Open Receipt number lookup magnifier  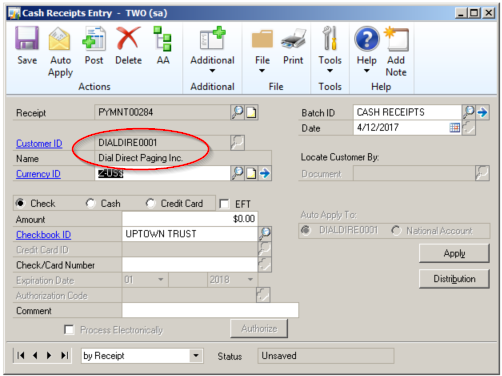[x=237, y=112]
